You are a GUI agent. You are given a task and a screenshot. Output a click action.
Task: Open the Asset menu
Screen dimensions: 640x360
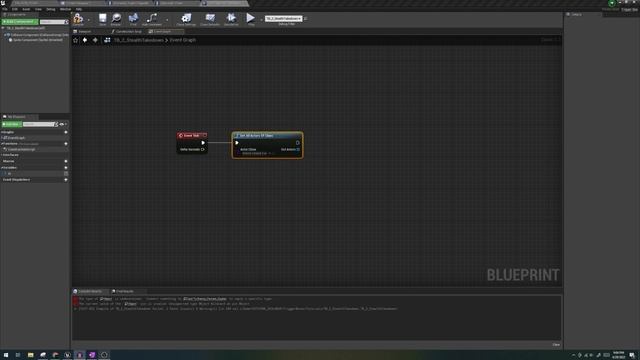26,9
